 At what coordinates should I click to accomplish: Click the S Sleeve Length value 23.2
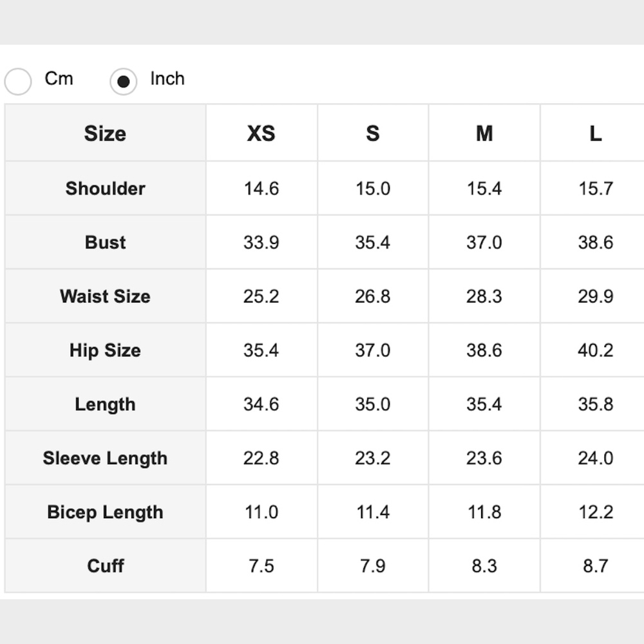[372, 459]
